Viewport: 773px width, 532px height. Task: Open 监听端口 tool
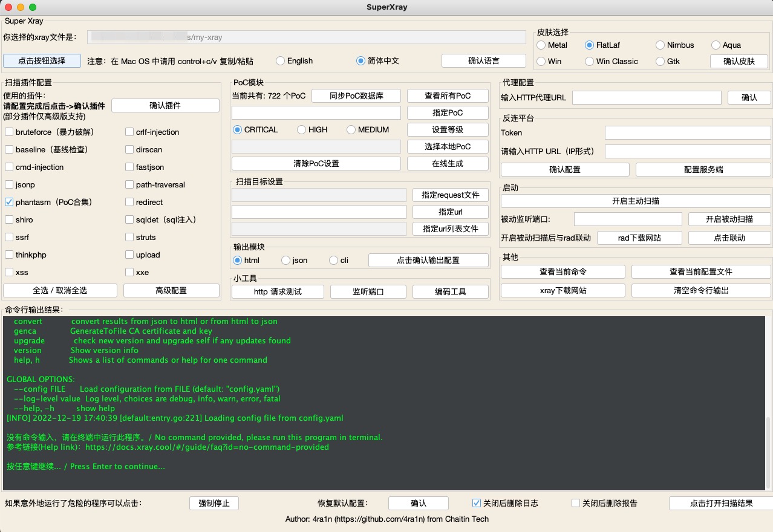click(368, 291)
